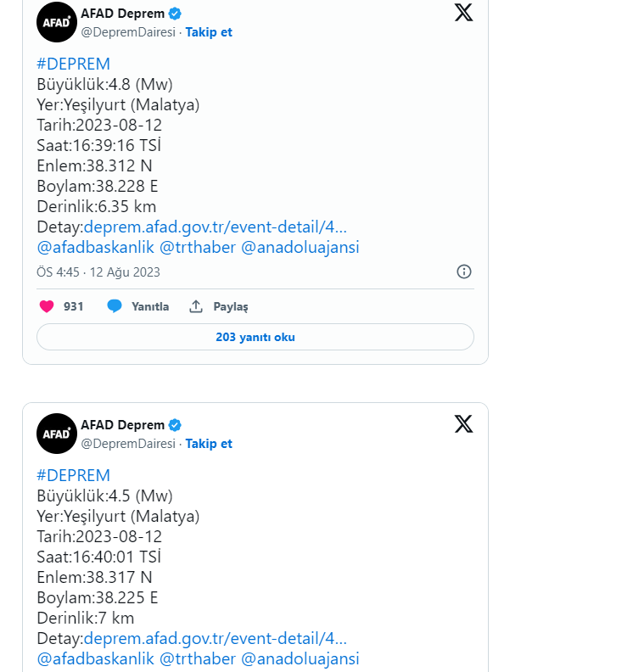This screenshot has width=622, height=672.
Task: Click verified badge on first AFAD Deprem
Action: 175,14
